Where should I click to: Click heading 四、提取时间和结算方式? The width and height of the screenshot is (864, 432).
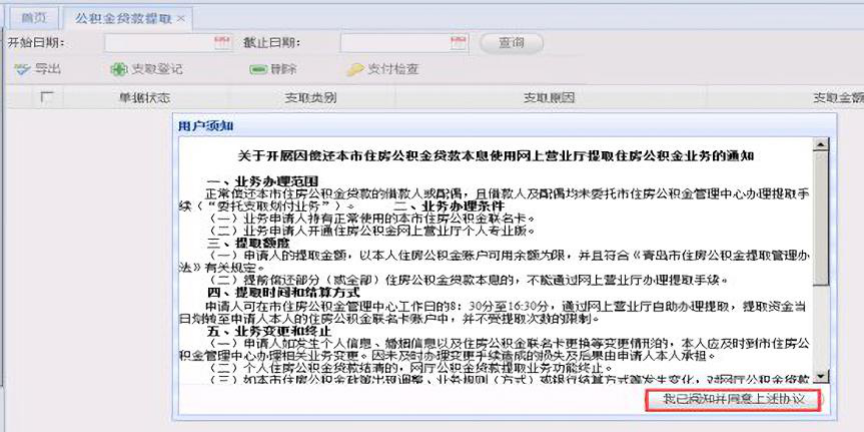(283, 292)
